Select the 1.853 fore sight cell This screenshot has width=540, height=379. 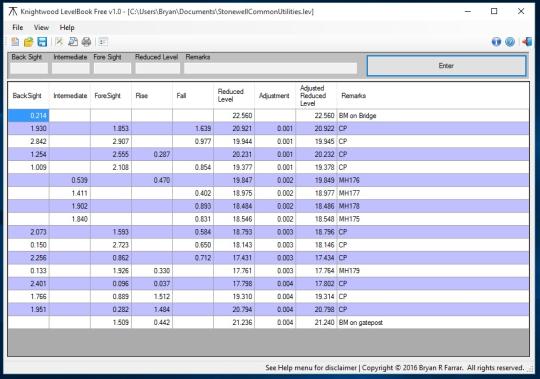pos(111,128)
